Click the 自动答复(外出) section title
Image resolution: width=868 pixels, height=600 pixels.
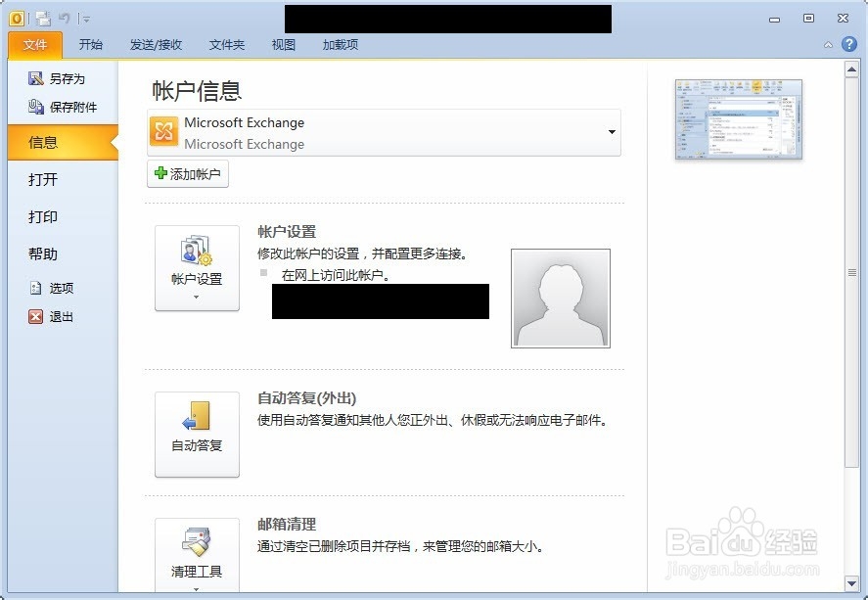(306, 398)
